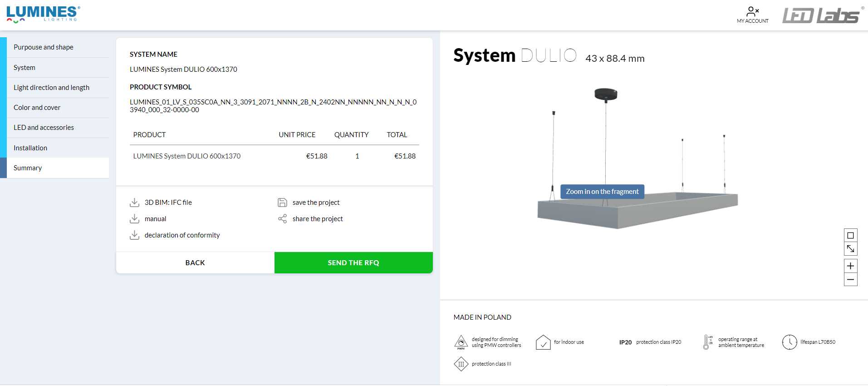
Task: Click the UNIT PRICE column header
Action: [x=297, y=135]
